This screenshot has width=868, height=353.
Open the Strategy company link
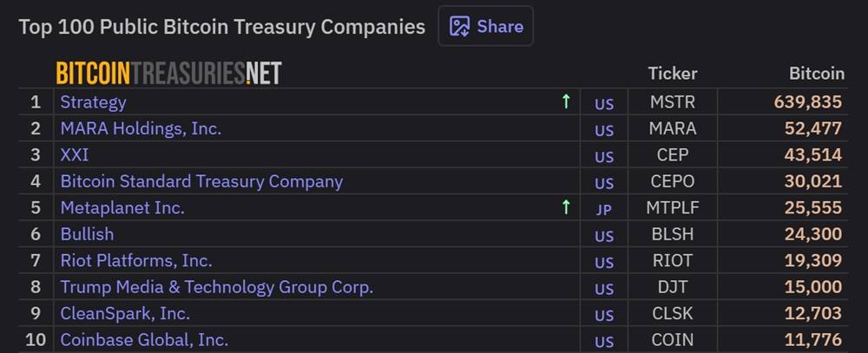coord(93,101)
